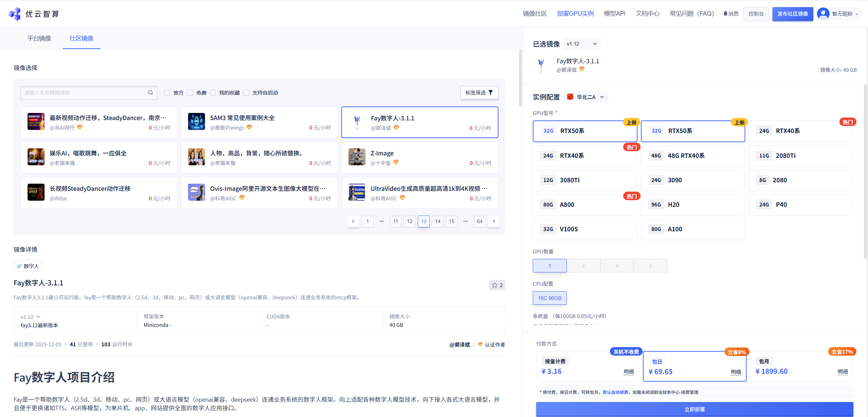This screenshot has height=417, width=868.
Task: Click the user avatar icon
Action: [823, 14]
